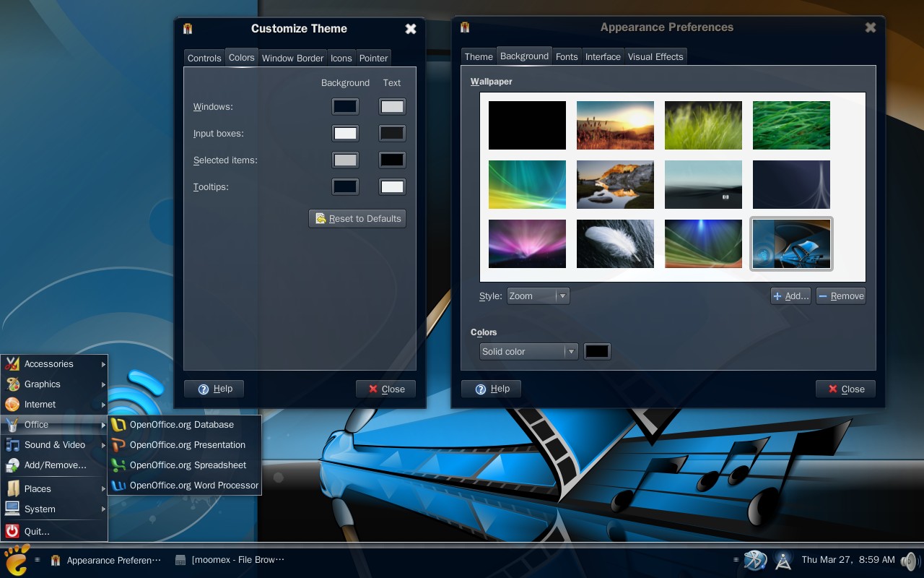Click the remote desktop tray icon near the clock
Viewport: 924px width, 578px height.
point(783,560)
